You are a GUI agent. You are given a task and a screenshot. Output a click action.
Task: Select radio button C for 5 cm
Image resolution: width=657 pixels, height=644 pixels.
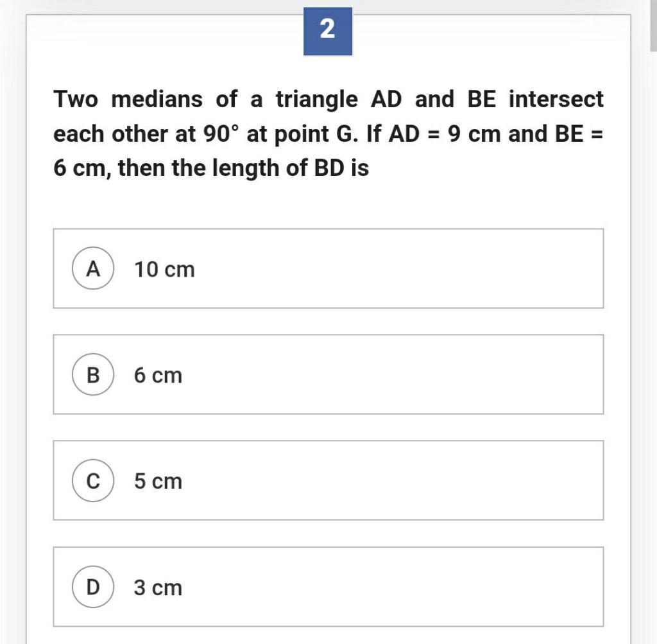point(93,480)
